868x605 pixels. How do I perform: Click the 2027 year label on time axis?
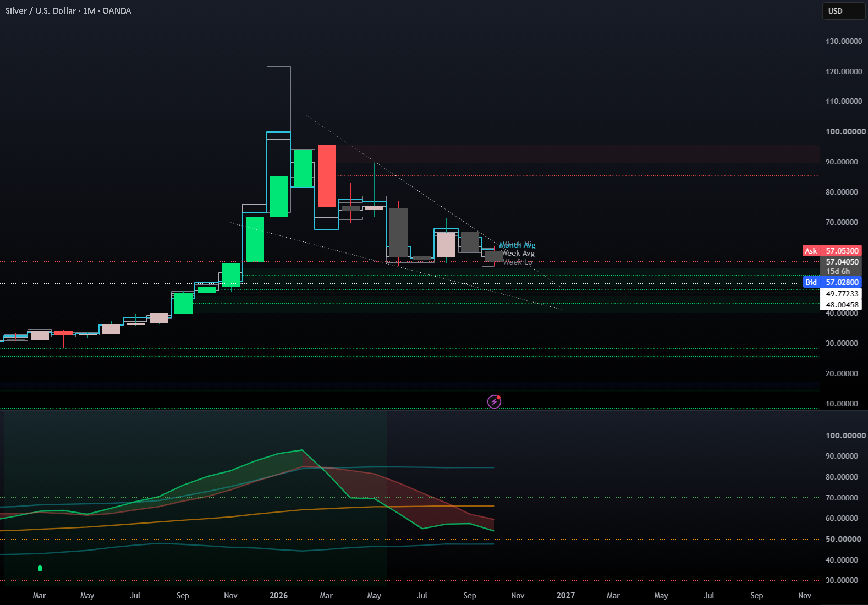pyautogui.click(x=565, y=596)
